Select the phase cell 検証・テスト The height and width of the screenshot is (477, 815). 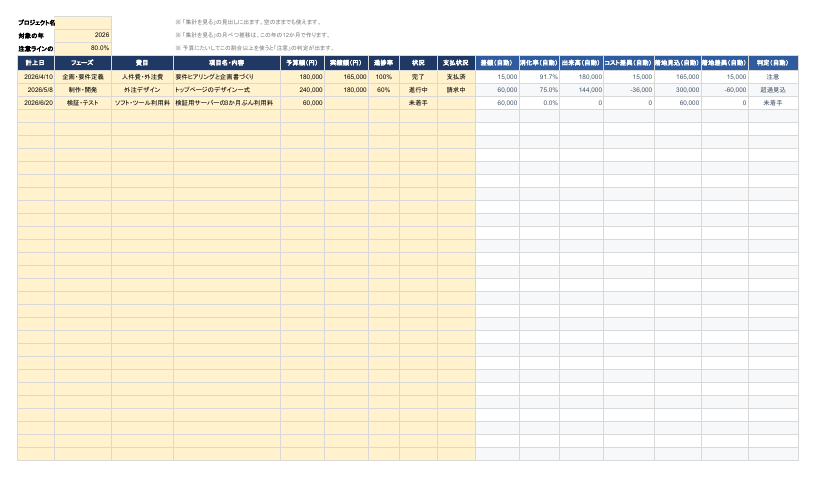[x=83, y=103]
